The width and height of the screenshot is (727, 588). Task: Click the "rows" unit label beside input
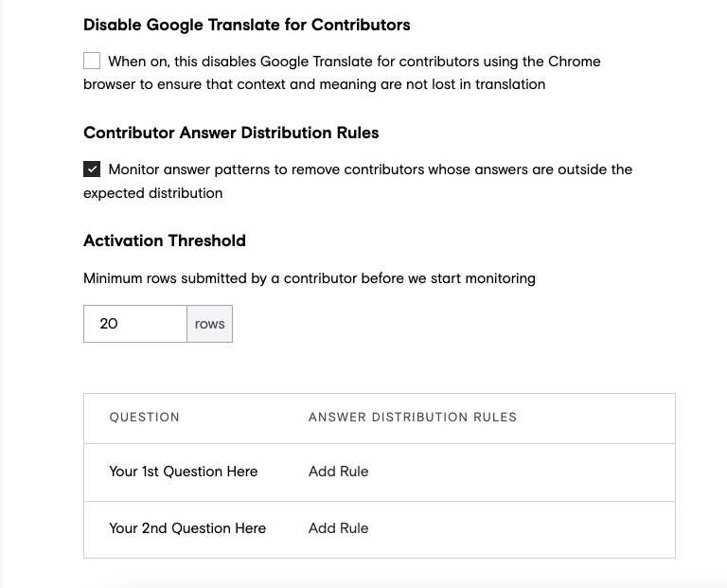[209, 324]
